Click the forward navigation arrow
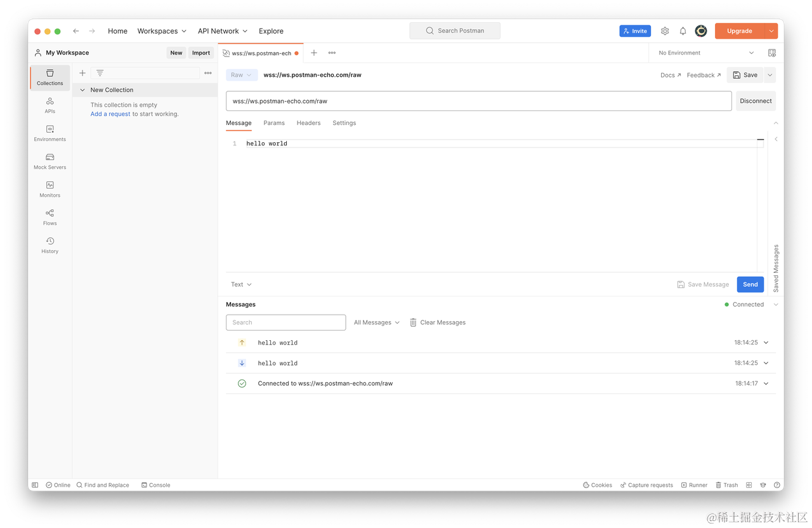This screenshot has width=812, height=528. coord(92,31)
